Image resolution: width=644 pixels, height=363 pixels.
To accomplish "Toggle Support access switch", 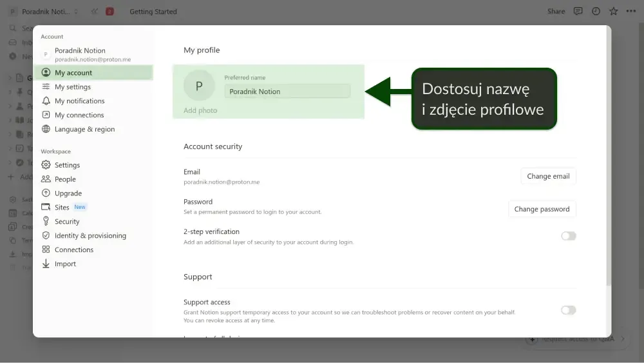I will 569,310.
